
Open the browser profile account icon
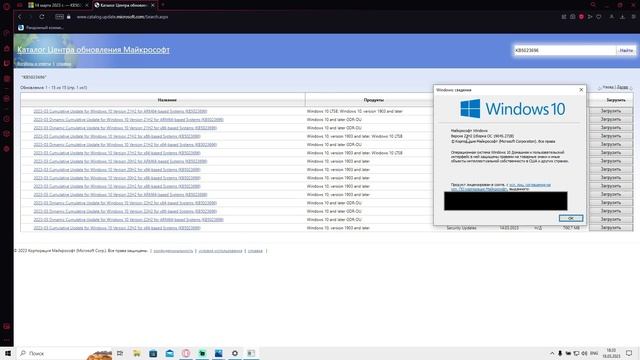pyautogui.click(x=611, y=17)
